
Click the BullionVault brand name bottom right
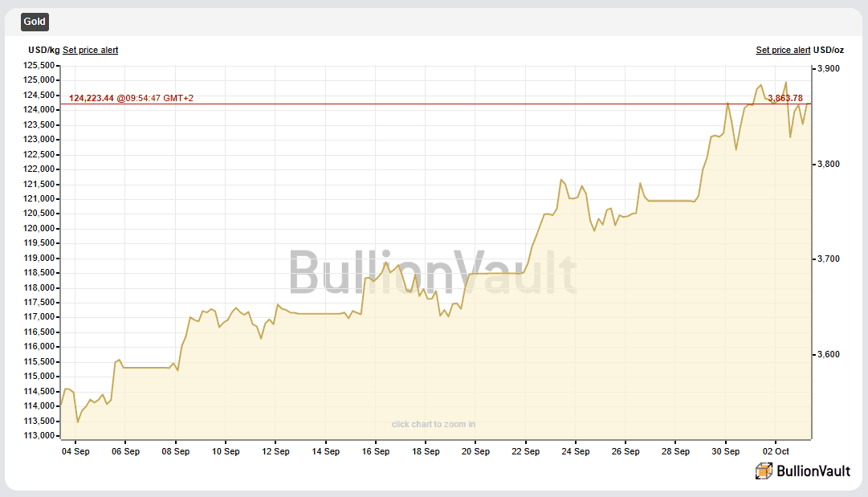pos(813,471)
